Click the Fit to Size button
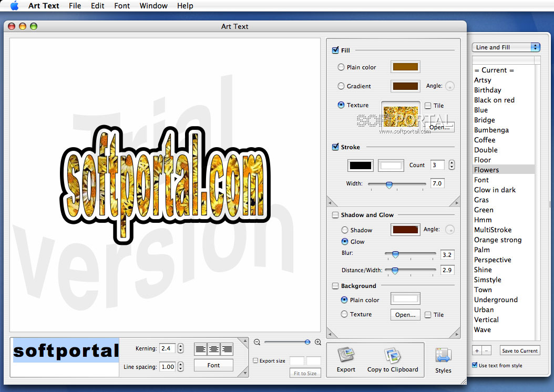 pos(305,373)
